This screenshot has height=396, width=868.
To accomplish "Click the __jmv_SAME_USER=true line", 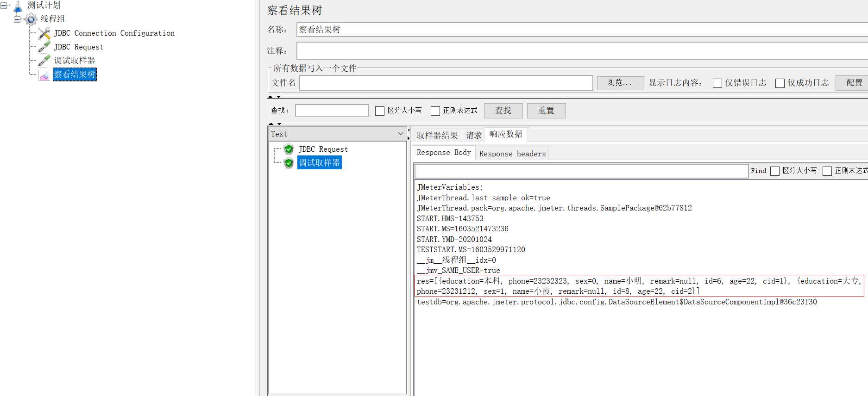I will point(458,271).
